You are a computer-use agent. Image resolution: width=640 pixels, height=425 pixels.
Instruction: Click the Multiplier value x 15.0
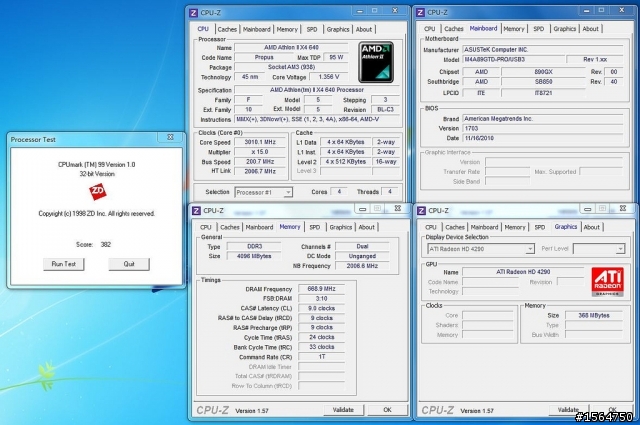260,152
